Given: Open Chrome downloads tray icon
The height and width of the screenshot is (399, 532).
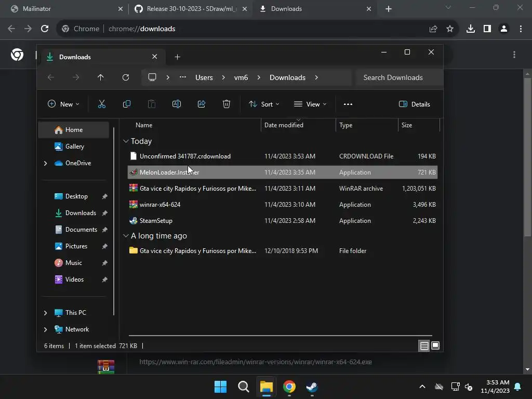Looking at the screenshot, I should 471,29.
